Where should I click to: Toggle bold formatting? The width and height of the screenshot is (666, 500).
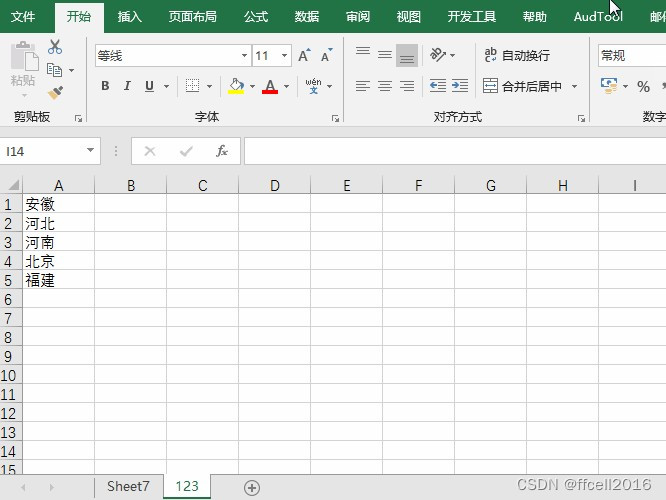pos(105,86)
